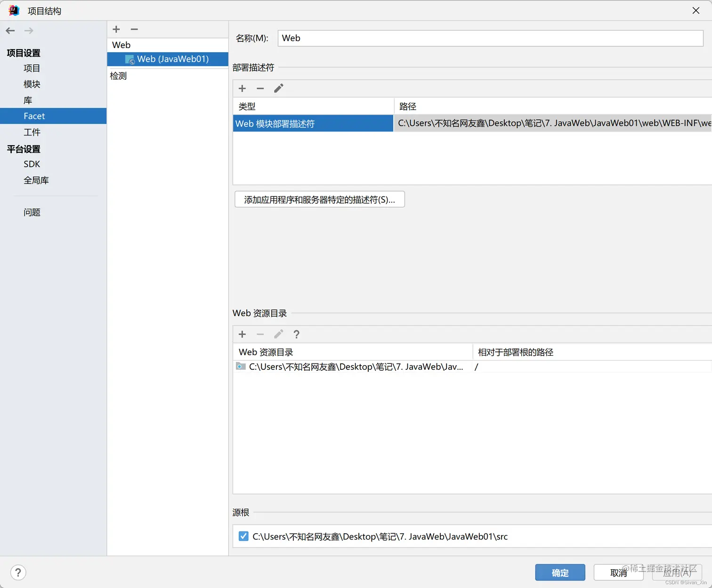Add a deployment descriptor

point(242,89)
